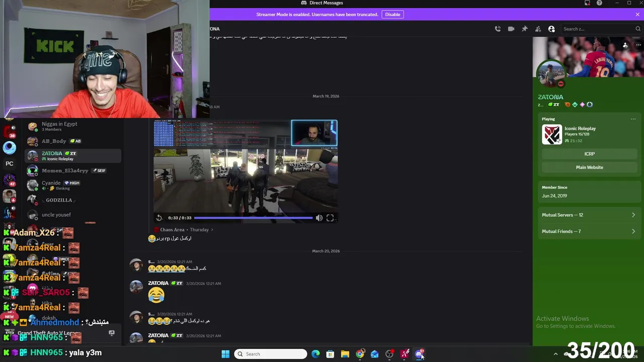Start a voice call with ZATONA

498,29
